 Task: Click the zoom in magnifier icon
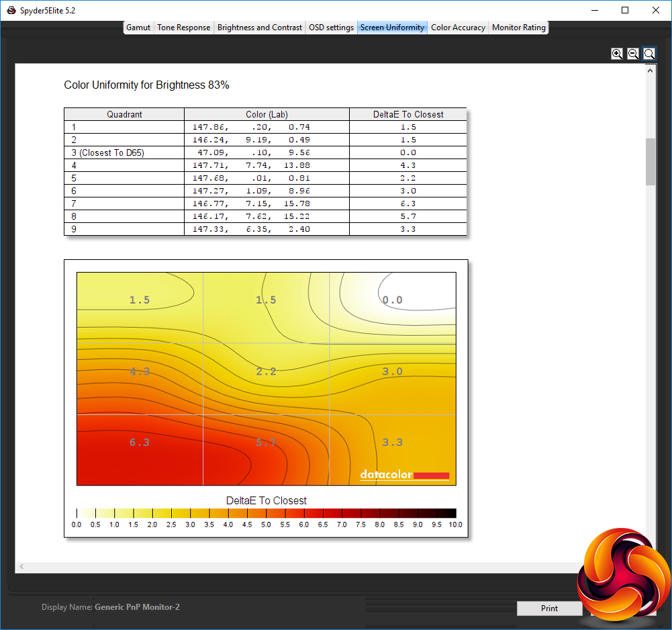pos(617,54)
